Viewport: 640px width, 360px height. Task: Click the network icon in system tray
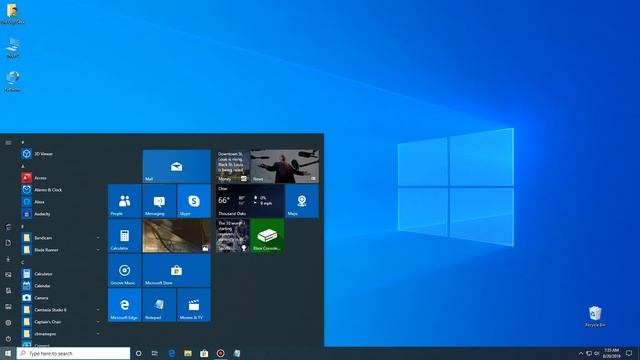[589, 353]
